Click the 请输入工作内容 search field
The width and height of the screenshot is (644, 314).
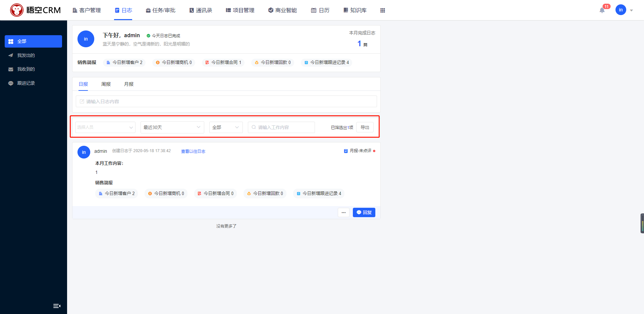click(281, 127)
